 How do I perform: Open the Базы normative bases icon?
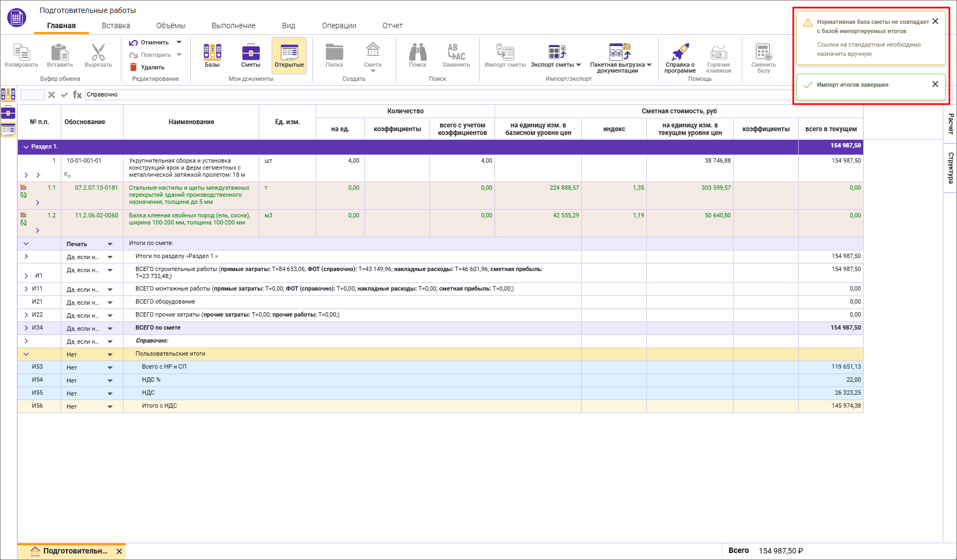pyautogui.click(x=212, y=52)
